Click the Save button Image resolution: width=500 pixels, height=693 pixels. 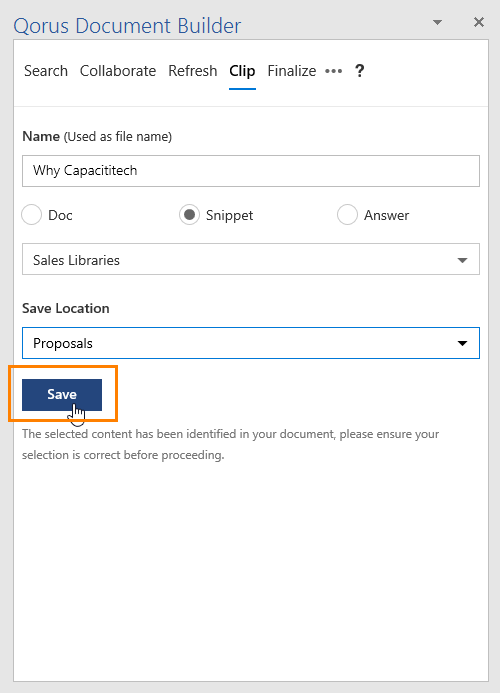tap(62, 395)
